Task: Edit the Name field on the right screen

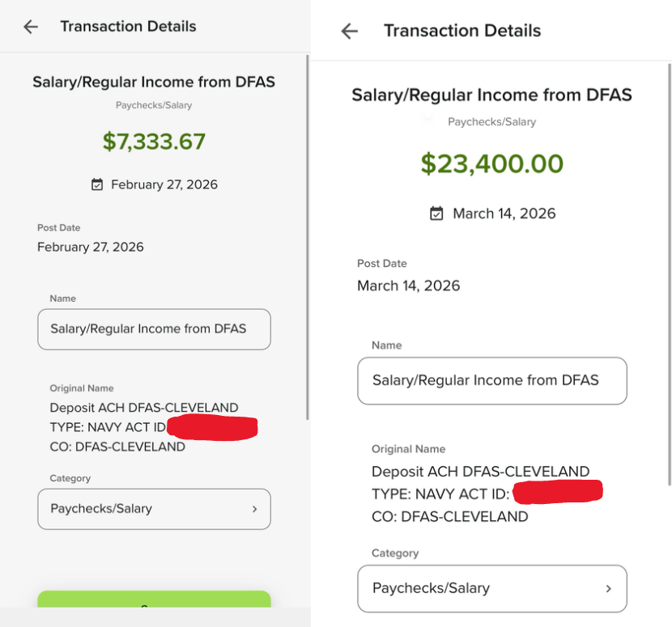Action: (x=491, y=381)
